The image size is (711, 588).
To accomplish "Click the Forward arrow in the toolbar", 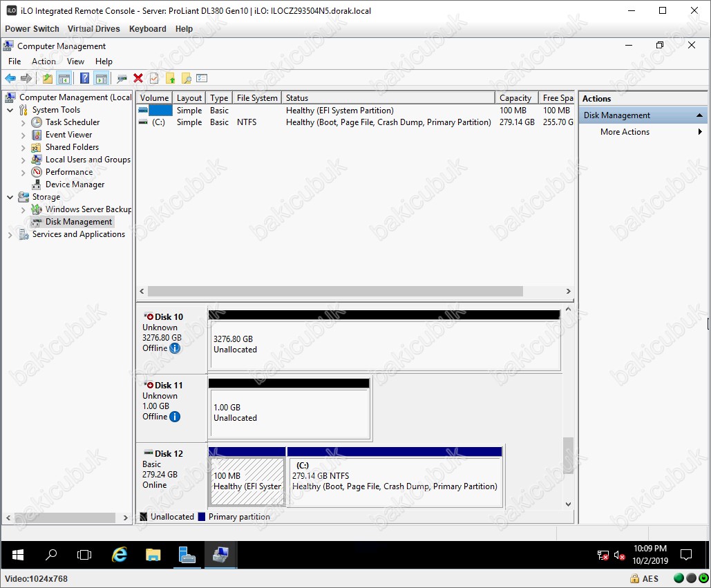I will tap(26, 79).
